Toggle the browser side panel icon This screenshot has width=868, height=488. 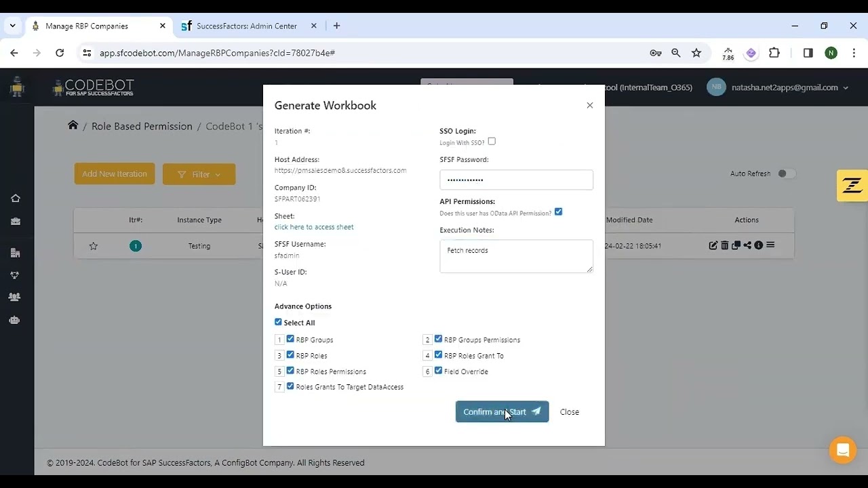[808, 53]
